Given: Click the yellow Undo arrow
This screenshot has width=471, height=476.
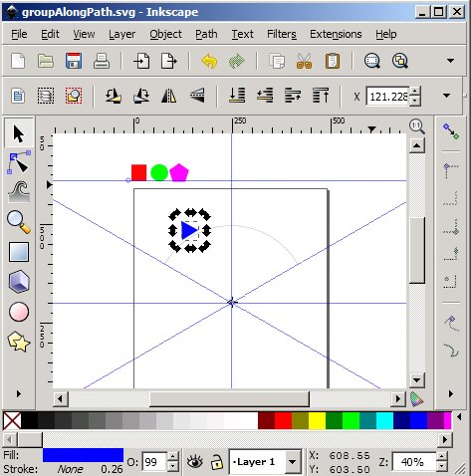Looking at the screenshot, I should [x=209, y=61].
